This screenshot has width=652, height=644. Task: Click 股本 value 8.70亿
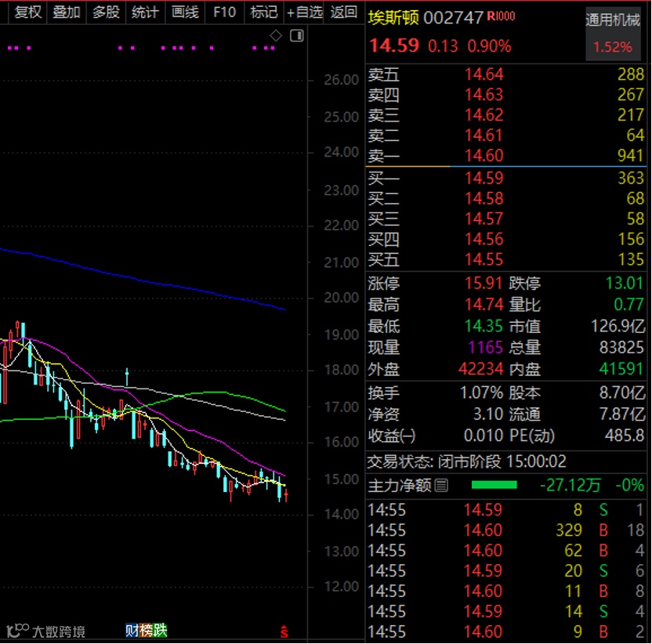622,393
